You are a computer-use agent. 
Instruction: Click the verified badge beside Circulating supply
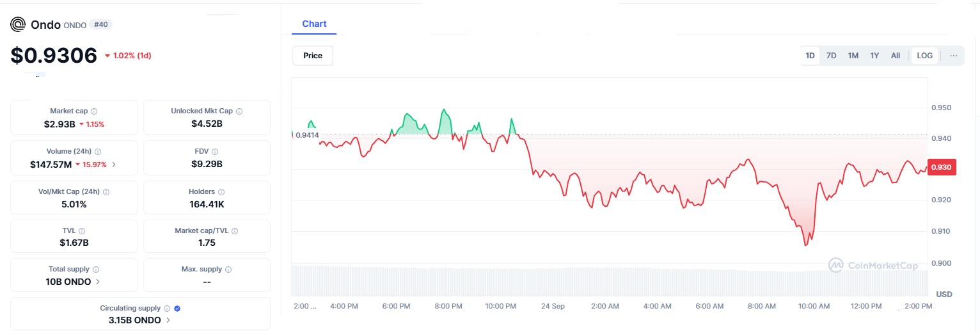coord(177,309)
